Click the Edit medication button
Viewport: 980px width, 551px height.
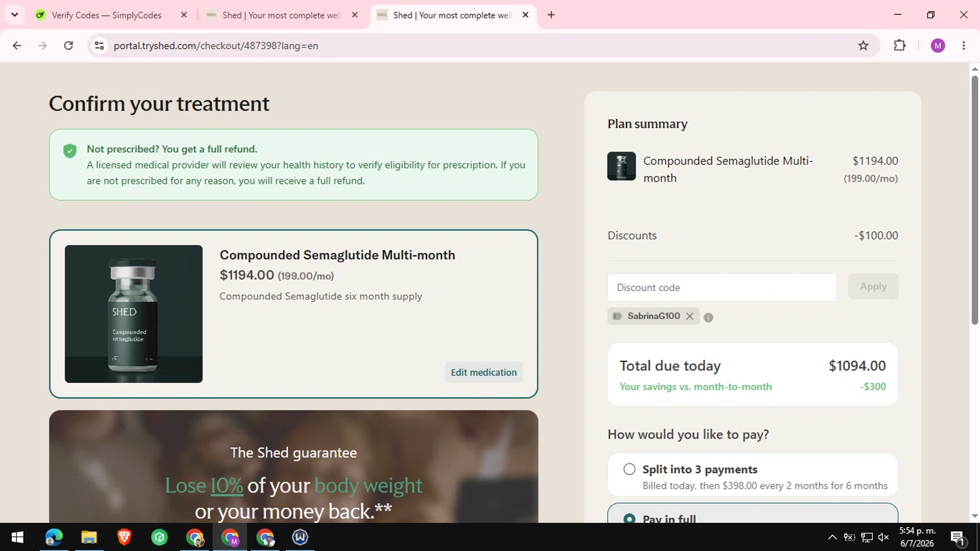tap(483, 373)
